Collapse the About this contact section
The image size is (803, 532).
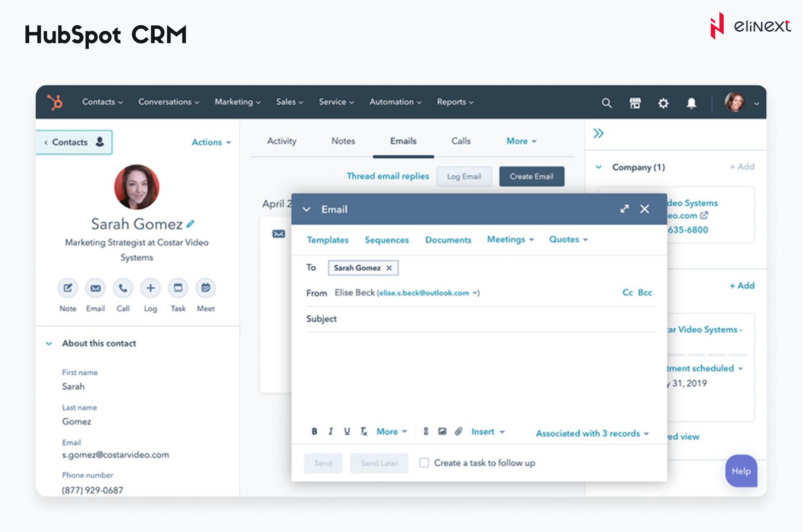point(49,343)
